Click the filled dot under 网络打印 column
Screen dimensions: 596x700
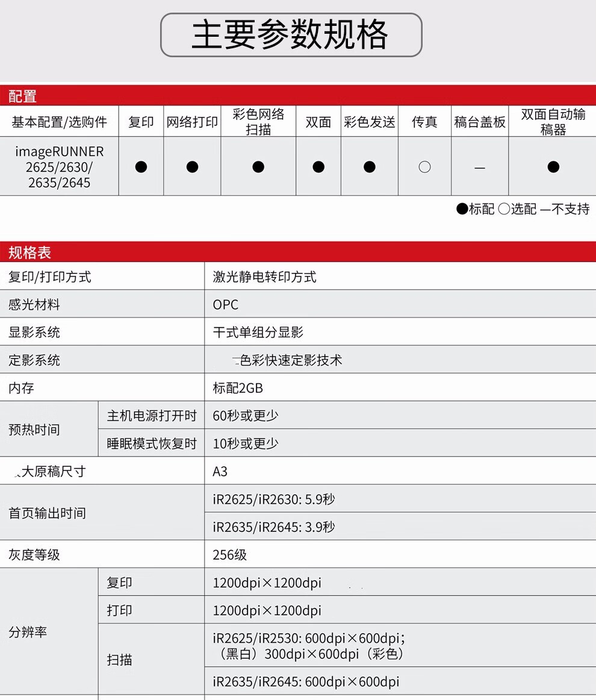(192, 167)
